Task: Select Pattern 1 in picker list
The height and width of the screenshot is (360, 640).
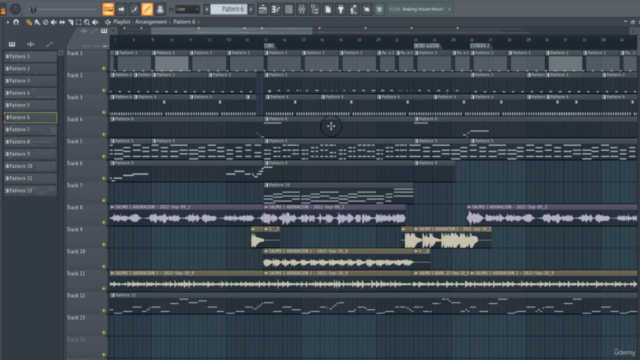Action: tap(30, 56)
